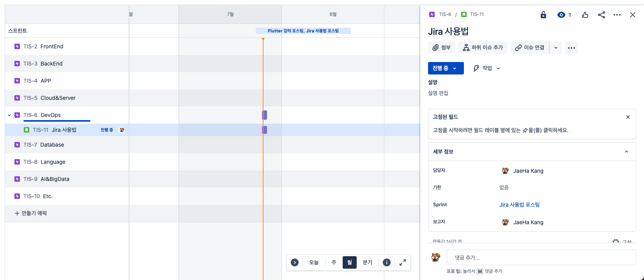Click 이슈 연결 link issue button
The height and width of the screenshot is (280, 644).
pyautogui.click(x=530, y=48)
